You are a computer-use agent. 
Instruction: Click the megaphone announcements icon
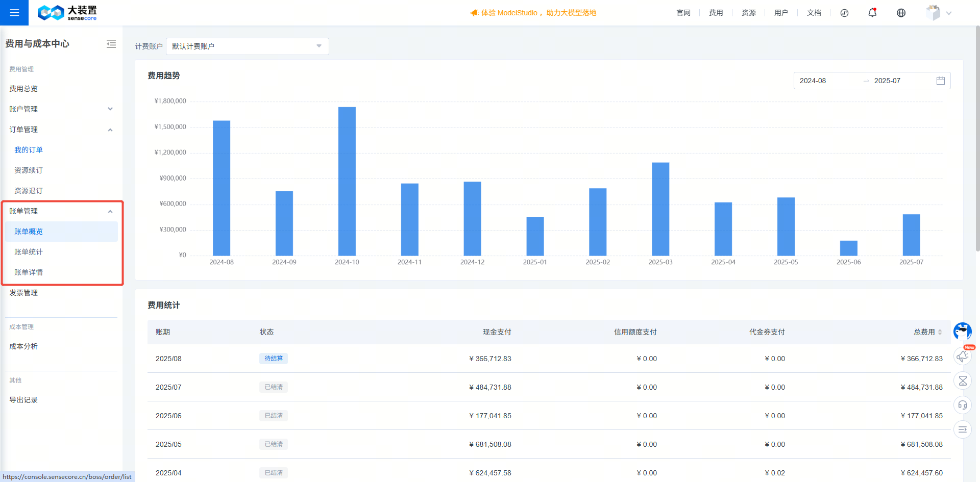pyautogui.click(x=963, y=356)
